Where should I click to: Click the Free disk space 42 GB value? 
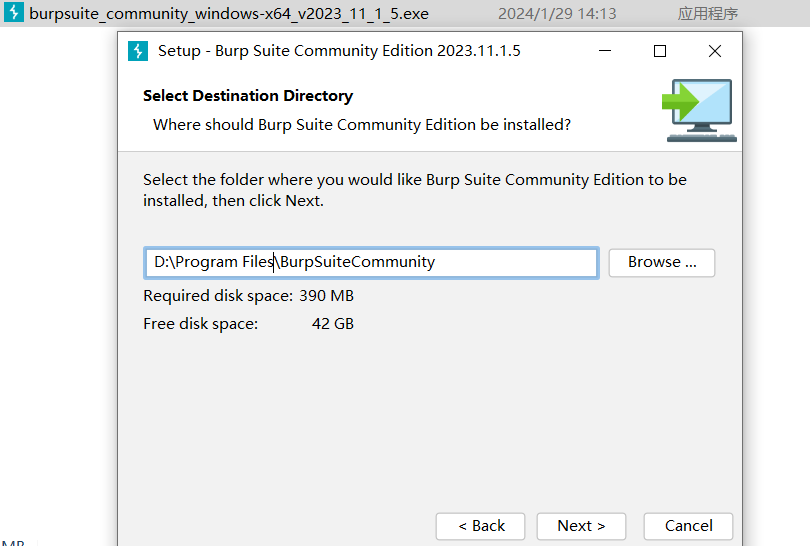point(333,323)
